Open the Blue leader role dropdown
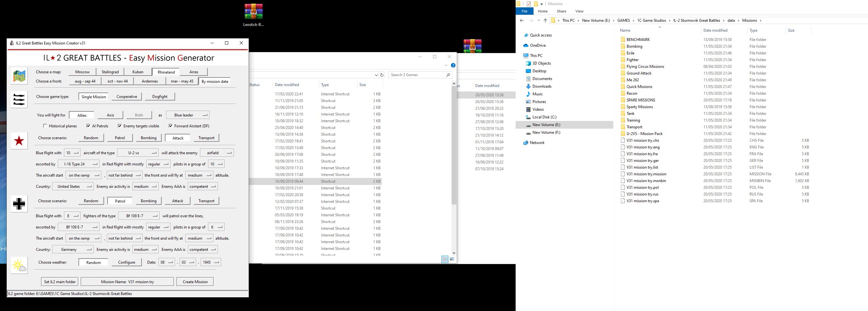Screen dimensions: 868x311 point(188,115)
